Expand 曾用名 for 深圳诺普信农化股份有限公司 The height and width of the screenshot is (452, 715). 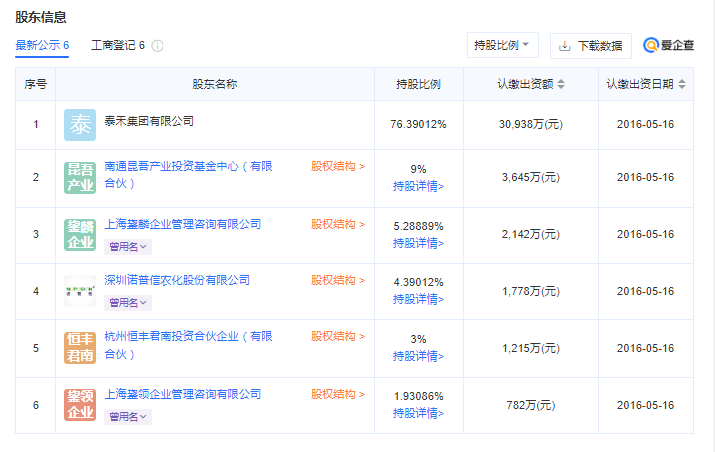click(x=128, y=302)
